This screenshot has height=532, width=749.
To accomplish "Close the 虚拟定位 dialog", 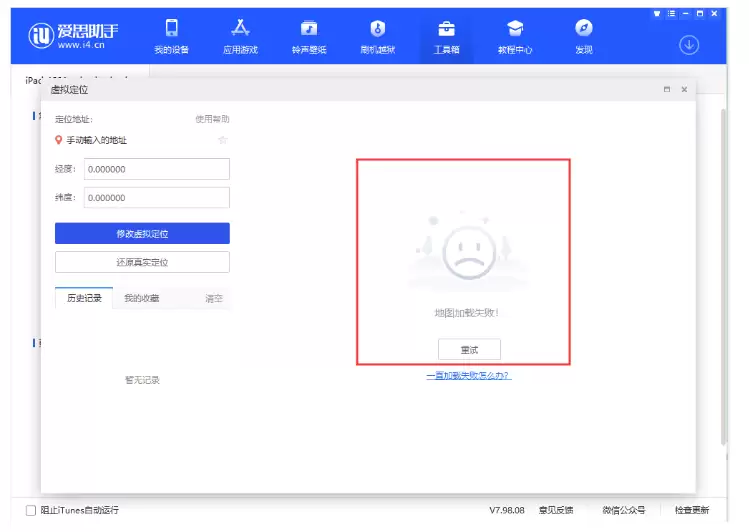I will click(684, 89).
